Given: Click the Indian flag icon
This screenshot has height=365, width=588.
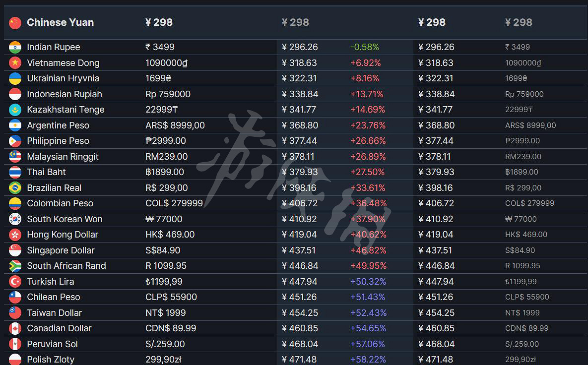Looking at the screenshot, I should pyautogui.click(x=15, y=47).
